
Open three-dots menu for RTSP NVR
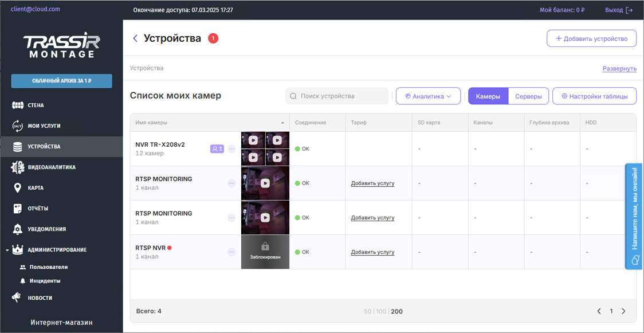pos(231,252)
